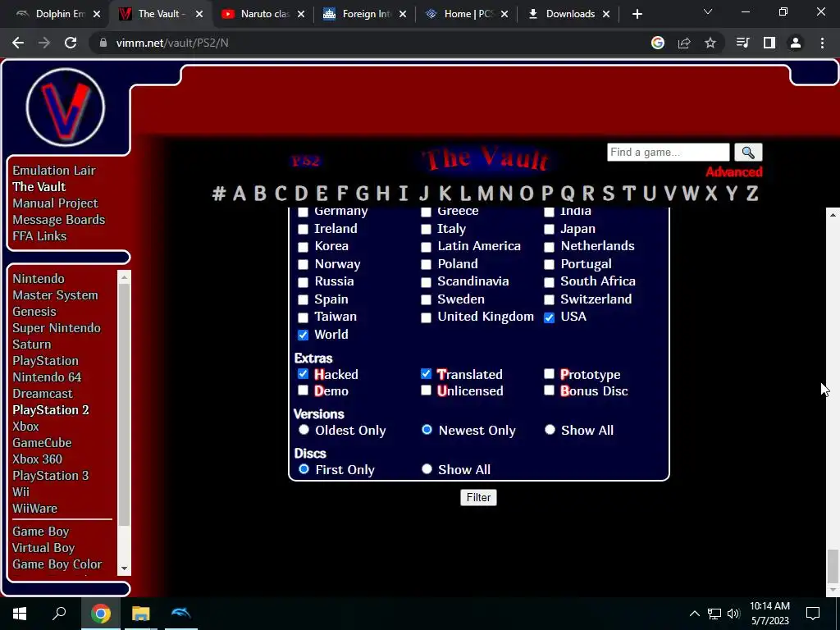Open Emulation Lair link
This screenshot has width=840, height=630.
tap(54, 171)
